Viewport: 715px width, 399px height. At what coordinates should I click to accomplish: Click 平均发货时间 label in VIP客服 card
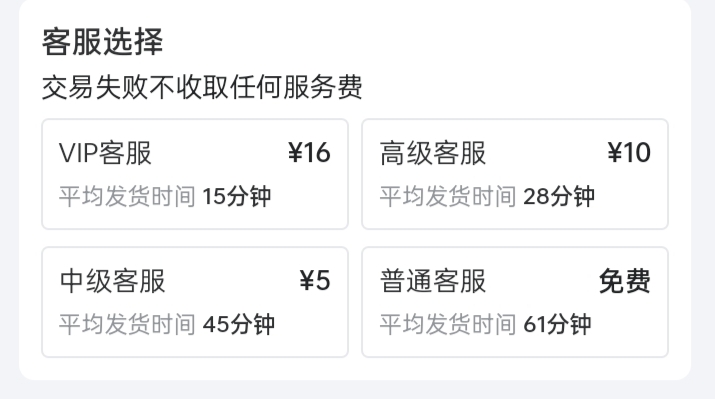(127, 197)
